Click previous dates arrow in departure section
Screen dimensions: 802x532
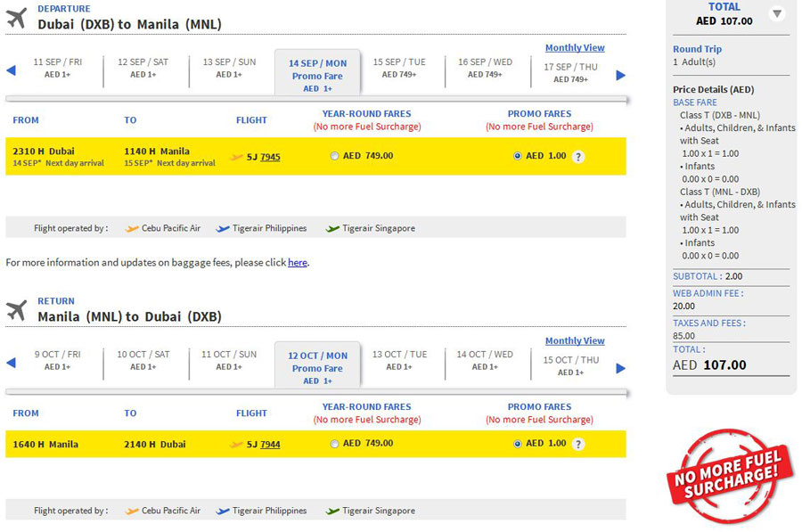(12, 70)
